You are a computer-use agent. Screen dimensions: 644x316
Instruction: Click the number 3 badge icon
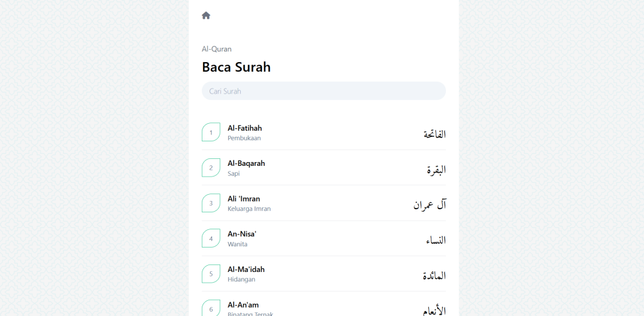pos(211,204)
